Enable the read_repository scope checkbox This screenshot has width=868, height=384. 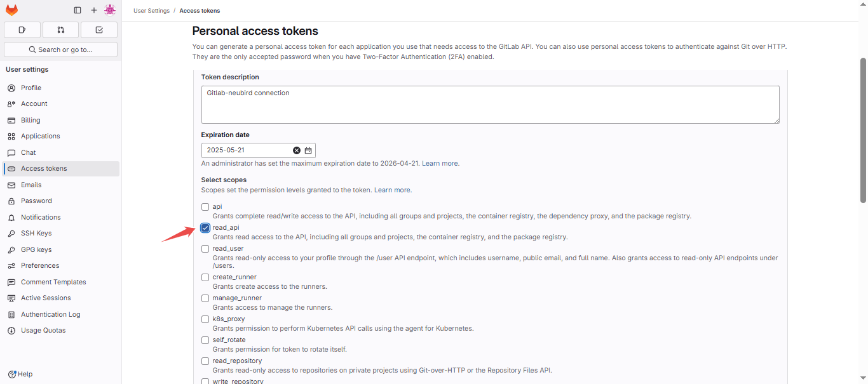[205, 361]
